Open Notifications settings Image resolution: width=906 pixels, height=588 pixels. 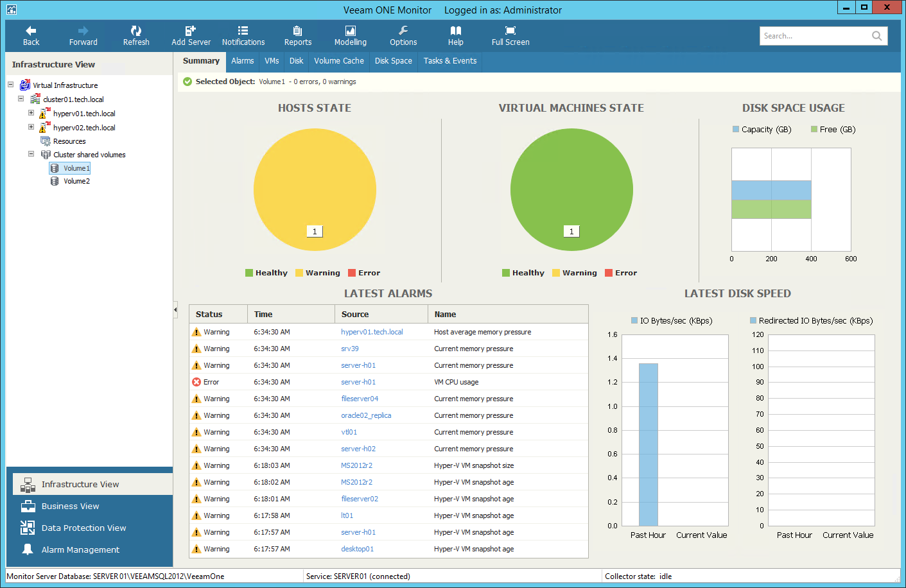point(243,36)
